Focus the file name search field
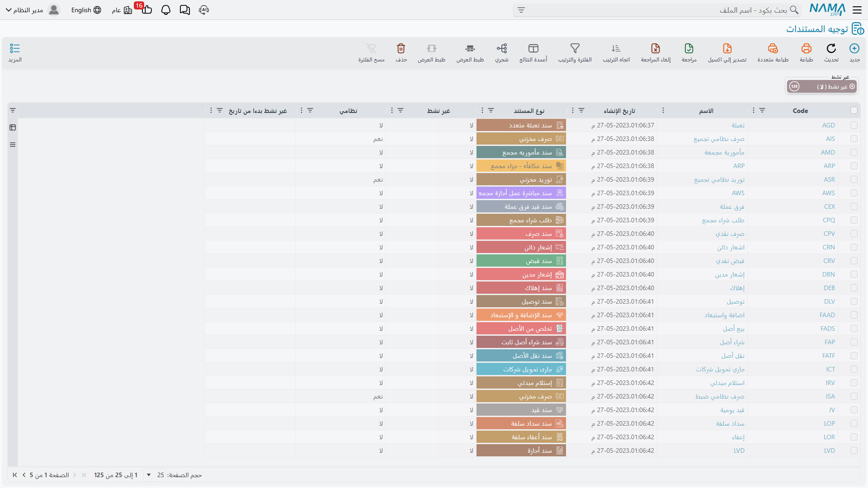 pyautogui.click(x=657, y=10)
